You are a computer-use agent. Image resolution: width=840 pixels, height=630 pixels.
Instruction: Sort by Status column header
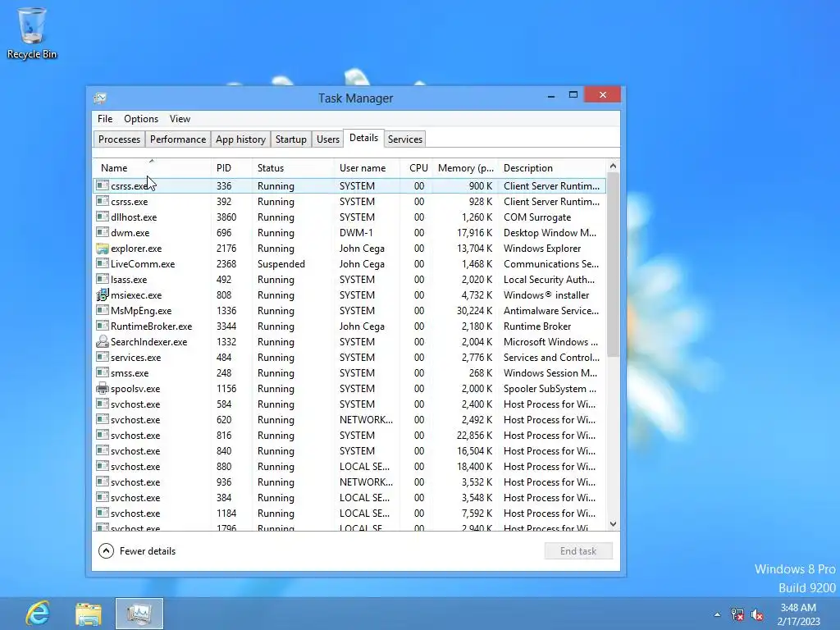(293, 167)
